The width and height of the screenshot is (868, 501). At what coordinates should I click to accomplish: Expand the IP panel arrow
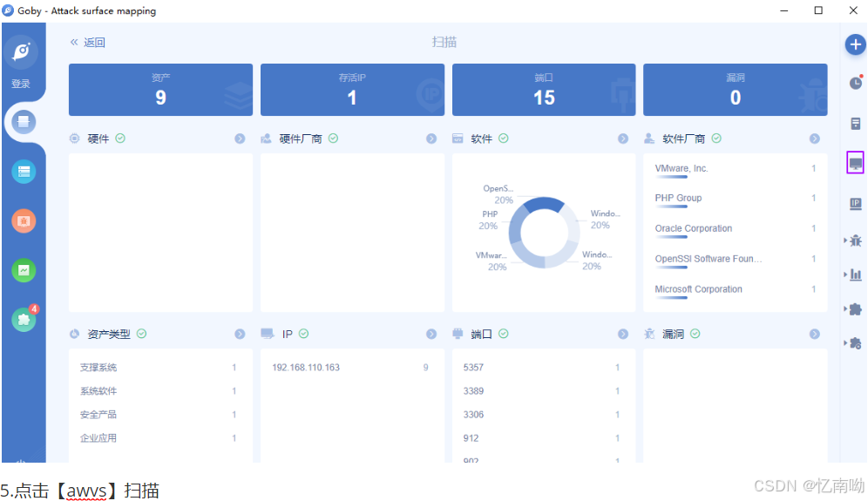coord(431,334)
